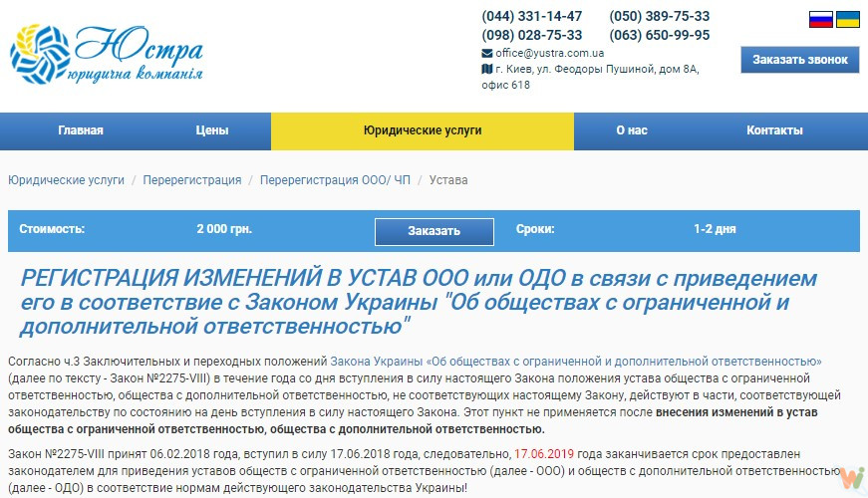Viewport: 868px width, 498px height.
Task: Call the (044) 331-14-47 phone number
Action: [532, 17]
